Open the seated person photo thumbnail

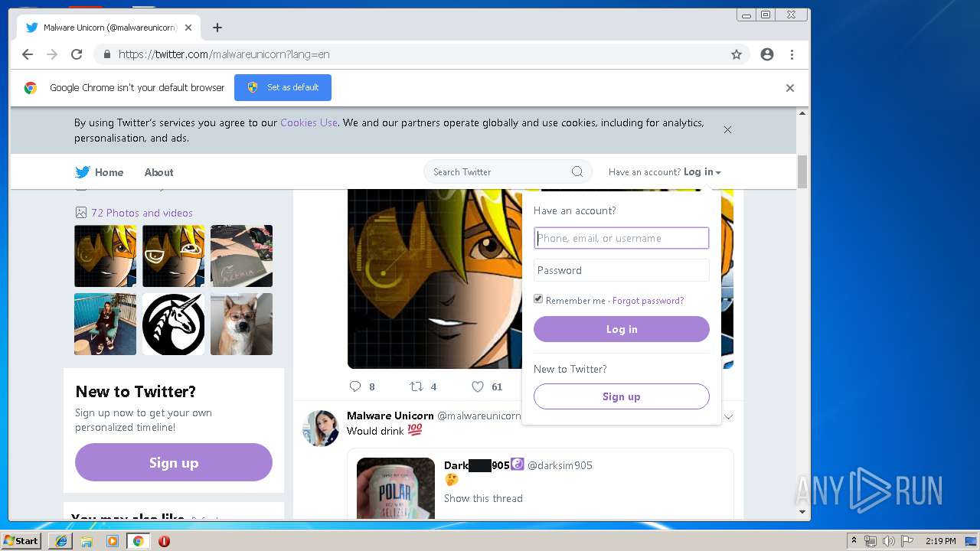click(x=105, y=324)
